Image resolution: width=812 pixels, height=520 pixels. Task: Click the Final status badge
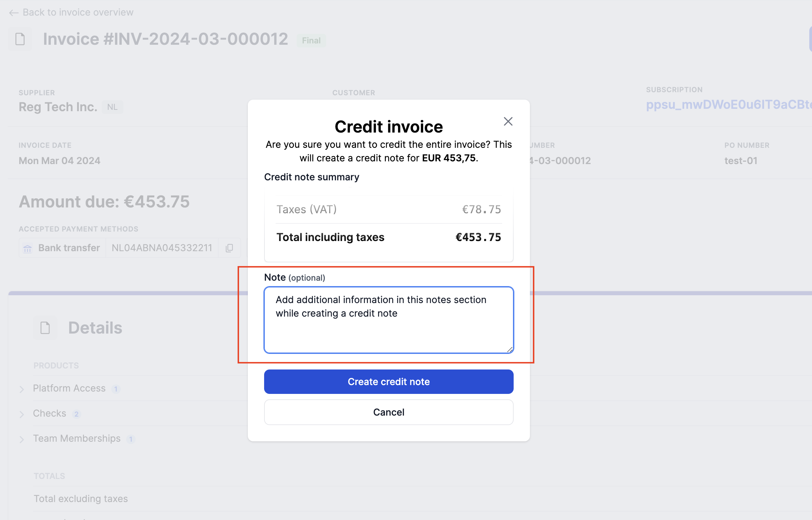tap(311, 41)
